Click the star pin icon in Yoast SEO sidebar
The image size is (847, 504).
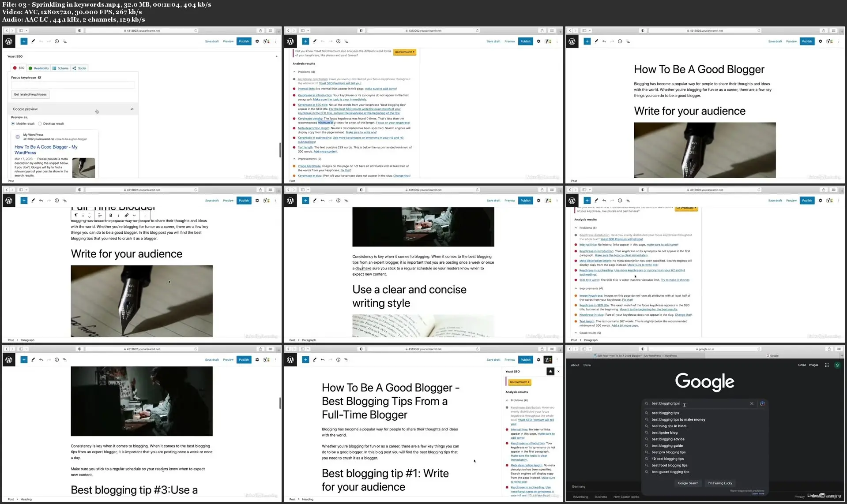[550, 371]
